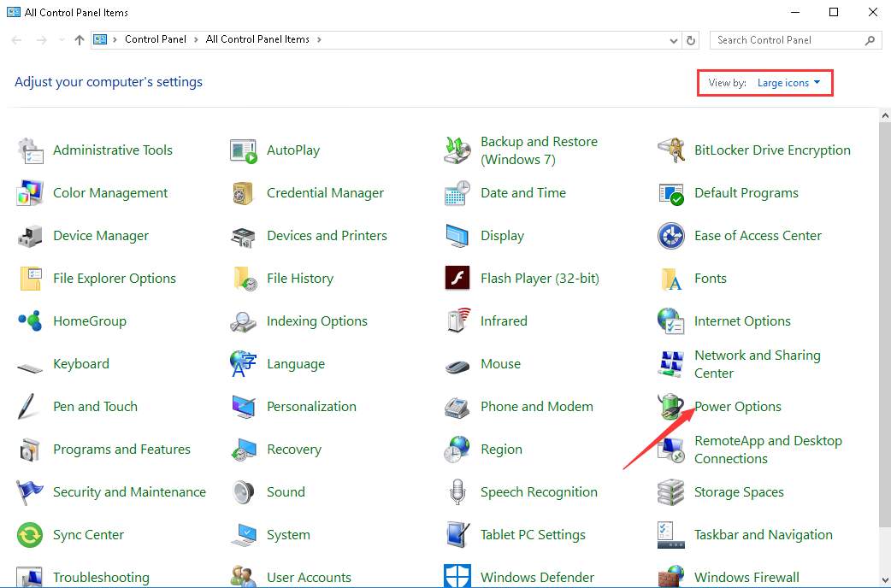
Task: Click the AutoPlay icon
Action: [244, 150]
